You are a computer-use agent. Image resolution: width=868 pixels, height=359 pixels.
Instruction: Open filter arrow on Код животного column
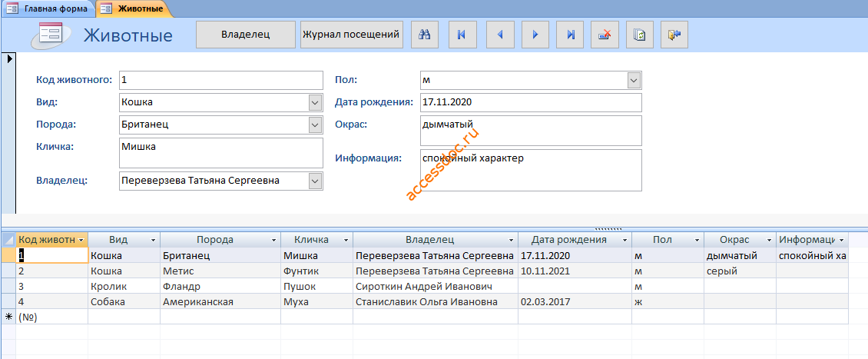click(81, 241)
